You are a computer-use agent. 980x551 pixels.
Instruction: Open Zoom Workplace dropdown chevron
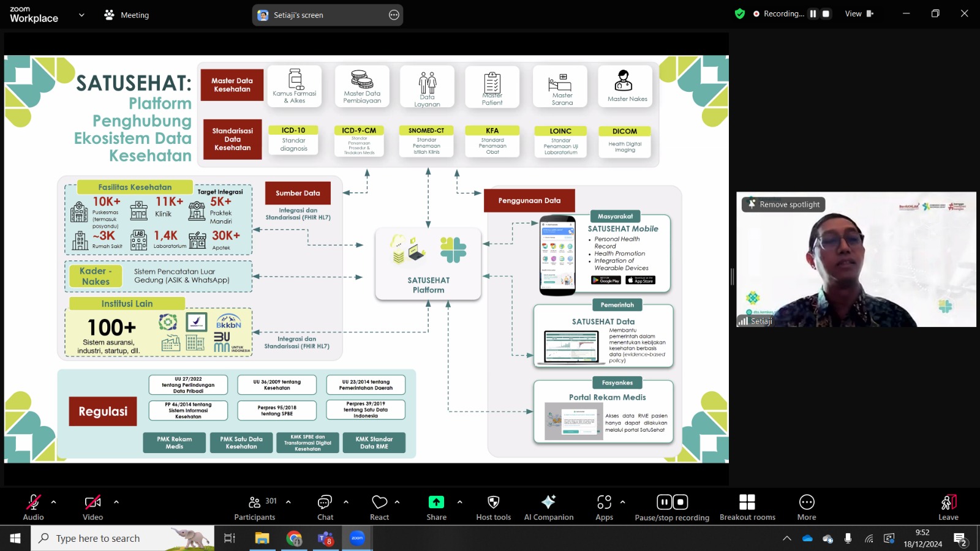(81, 15)
